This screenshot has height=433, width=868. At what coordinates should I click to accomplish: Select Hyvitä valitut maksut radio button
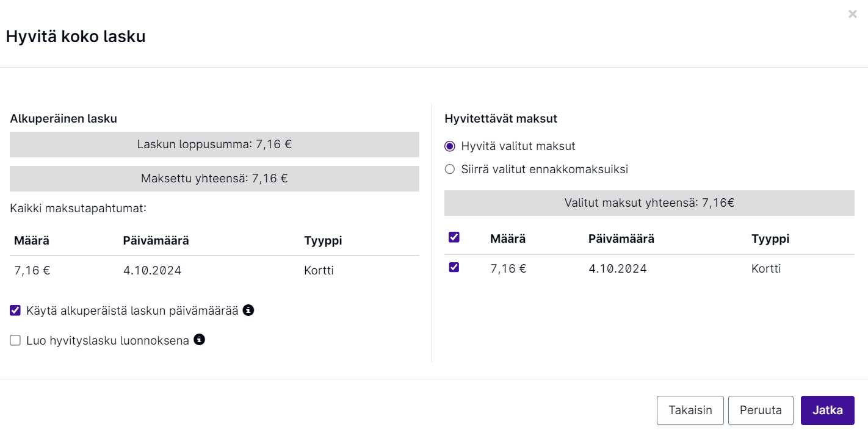[x=450, y=146]
